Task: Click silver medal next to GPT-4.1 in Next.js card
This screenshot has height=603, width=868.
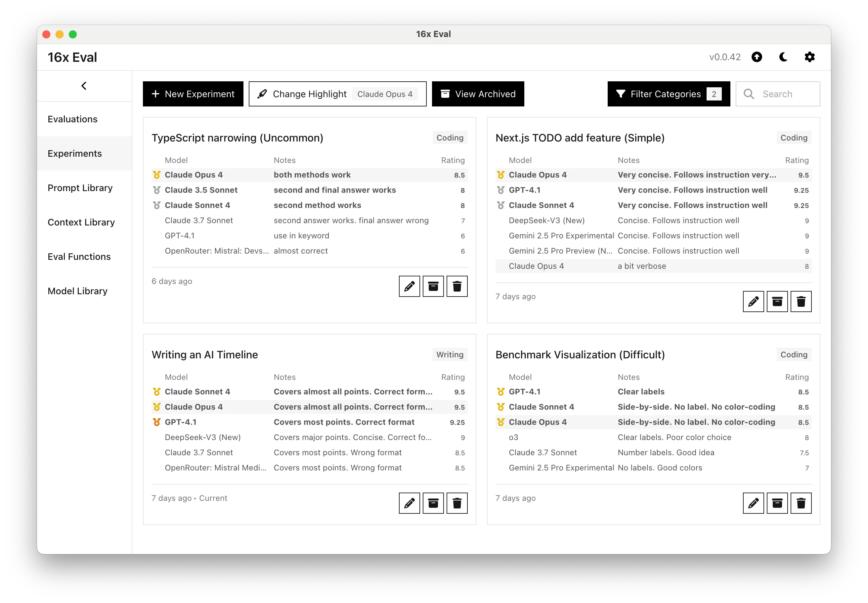Action: pos(500,190)
